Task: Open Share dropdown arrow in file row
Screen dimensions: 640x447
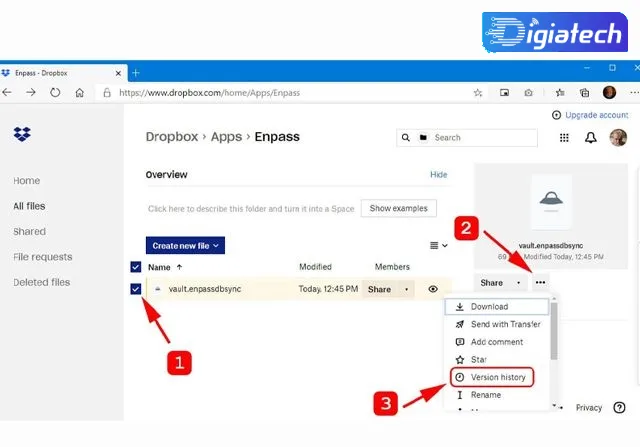Action: pos(406,289)
